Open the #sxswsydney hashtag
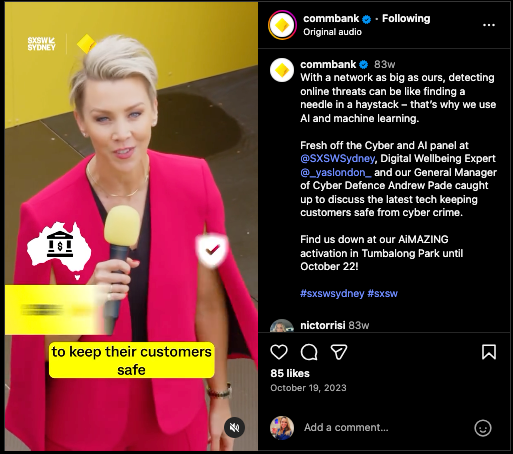This screenshot has width=513, height=454. point(332,293)
